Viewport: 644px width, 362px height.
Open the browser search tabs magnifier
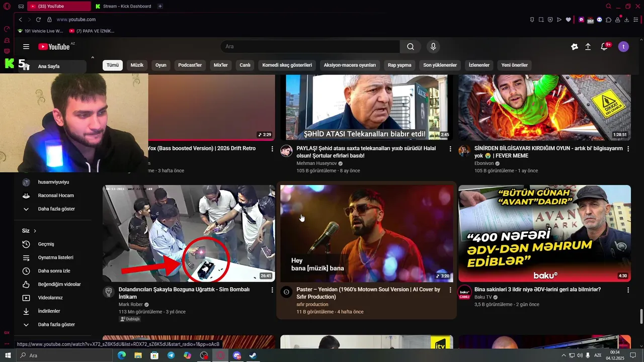pos(608,7)
